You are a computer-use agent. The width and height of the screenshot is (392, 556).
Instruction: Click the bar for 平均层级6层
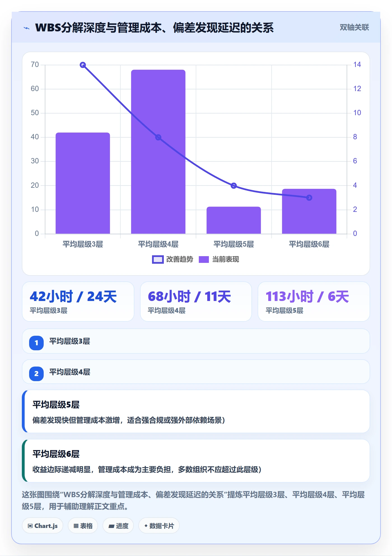tap(309, 211)
